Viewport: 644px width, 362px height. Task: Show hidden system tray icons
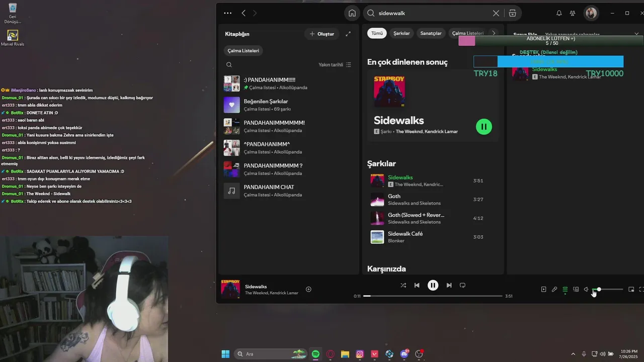(x=573, y=354)
